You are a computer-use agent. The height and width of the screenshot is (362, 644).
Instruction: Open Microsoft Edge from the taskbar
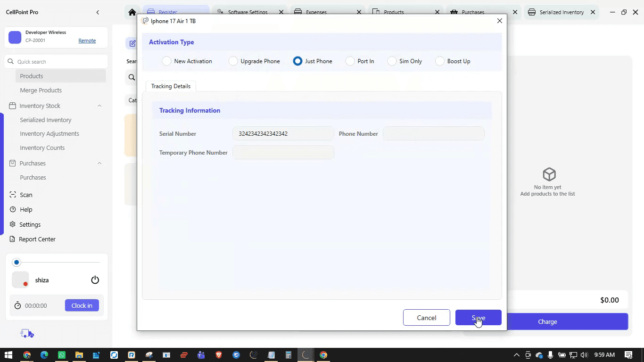pos(44,355)
